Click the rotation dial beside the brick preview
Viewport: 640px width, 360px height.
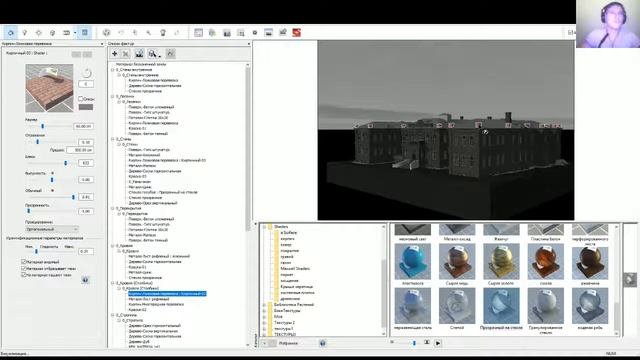(87, 73)
